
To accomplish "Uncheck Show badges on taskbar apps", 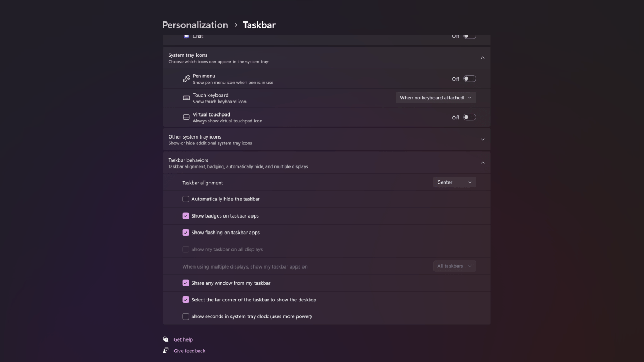I will 185,216.
